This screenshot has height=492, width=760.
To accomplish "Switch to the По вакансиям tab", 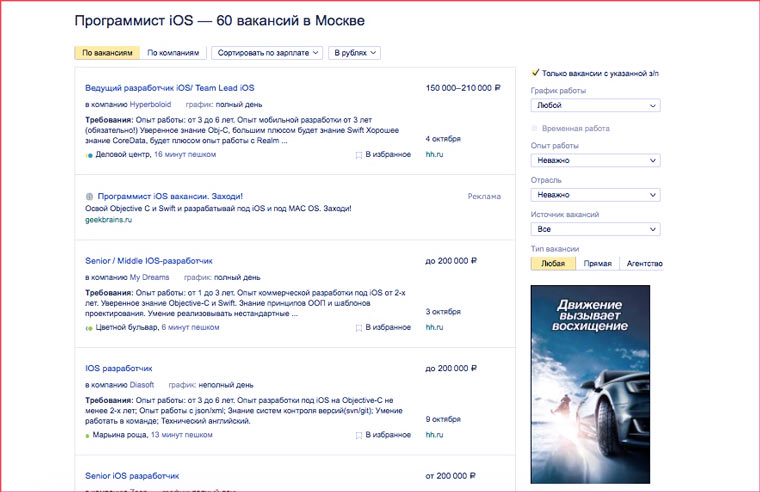I will (x=107, y=52).
